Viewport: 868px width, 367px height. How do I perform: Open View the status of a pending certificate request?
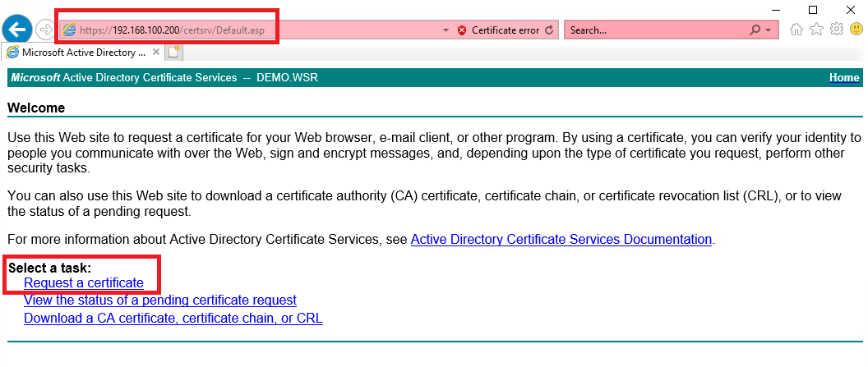coord(160,300)
